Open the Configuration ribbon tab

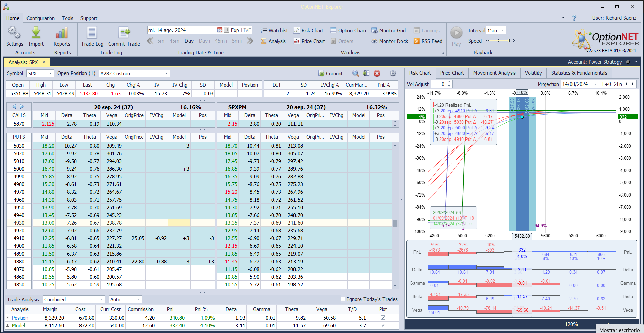click(41, 18)
